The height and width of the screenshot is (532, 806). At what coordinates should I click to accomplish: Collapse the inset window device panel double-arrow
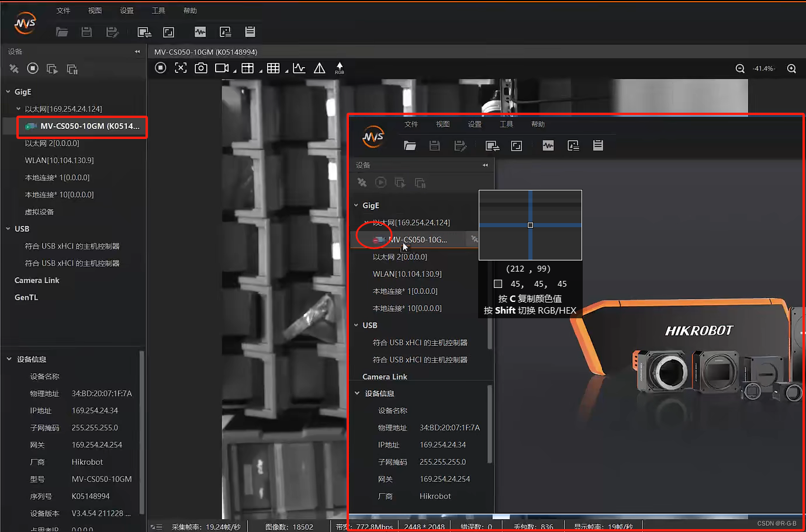(x=485, y=165)
